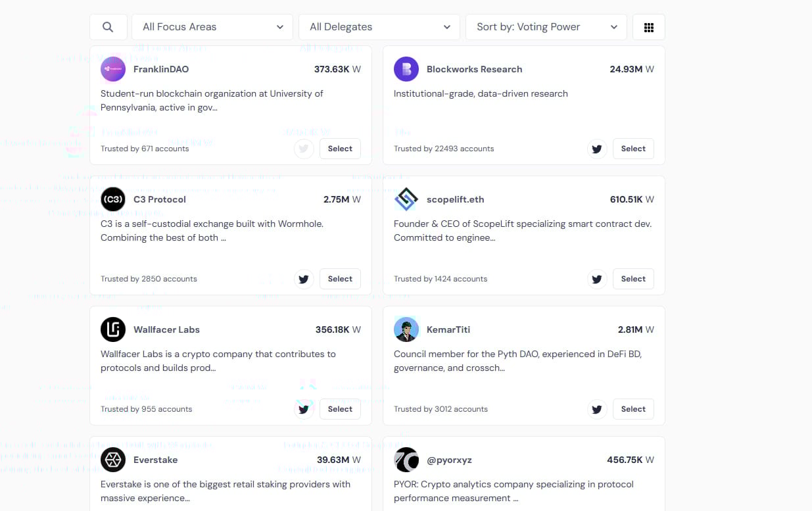Click C3 self-custodial exchange description
This screenshot has width=812, height=511.
(212, 231)
